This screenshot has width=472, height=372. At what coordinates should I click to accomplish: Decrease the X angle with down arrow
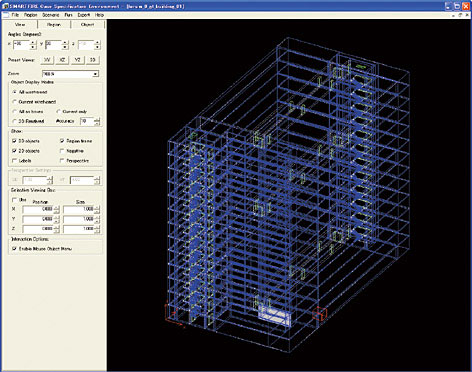33,47
